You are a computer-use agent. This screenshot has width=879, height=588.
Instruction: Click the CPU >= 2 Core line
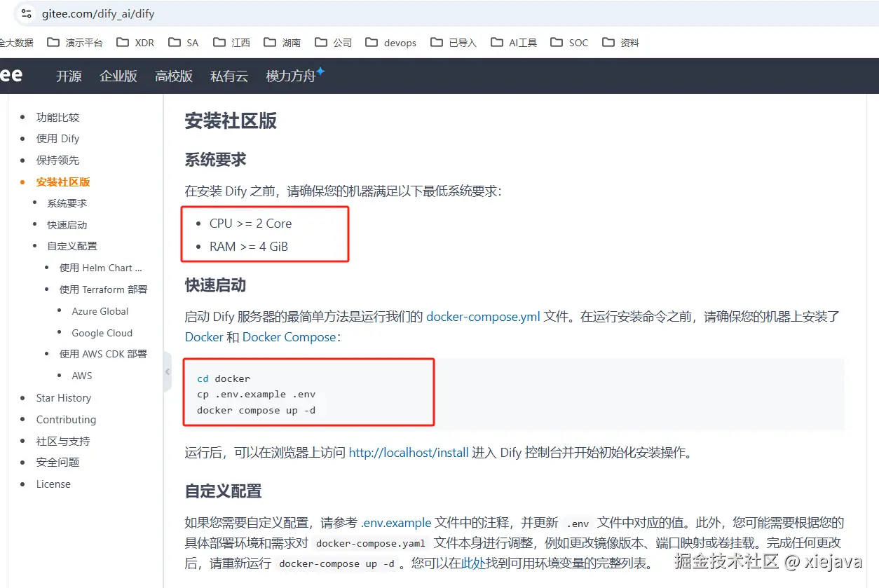[250, 224]
